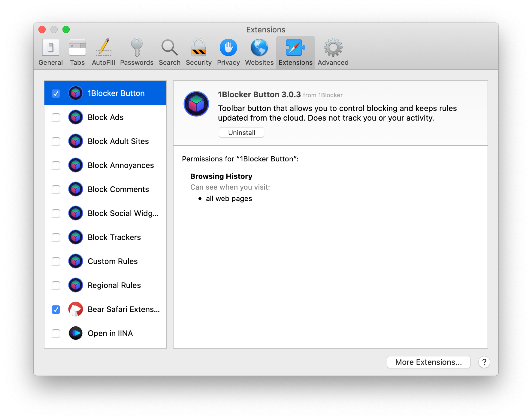Open Websites globe icon
532x420 pixels.
pyautogui.click(x=259, y=47)
